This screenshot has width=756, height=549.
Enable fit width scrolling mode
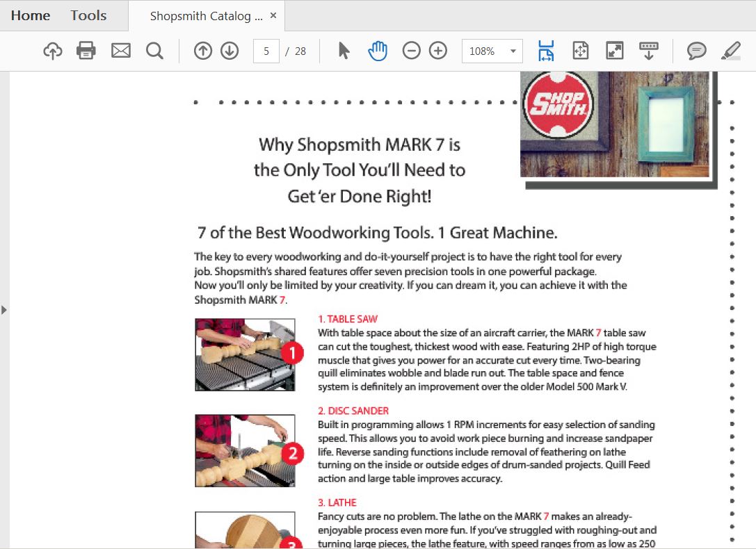tap(546, 51)
